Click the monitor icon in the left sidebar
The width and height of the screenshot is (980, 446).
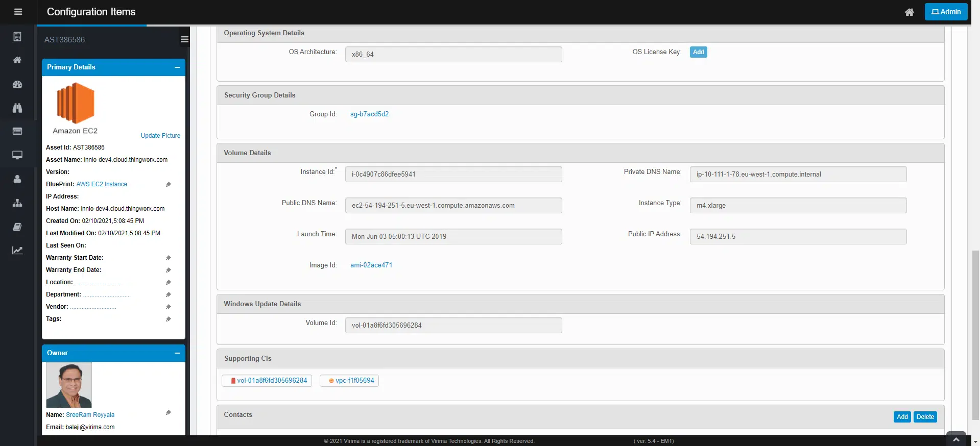pos(17,155)
